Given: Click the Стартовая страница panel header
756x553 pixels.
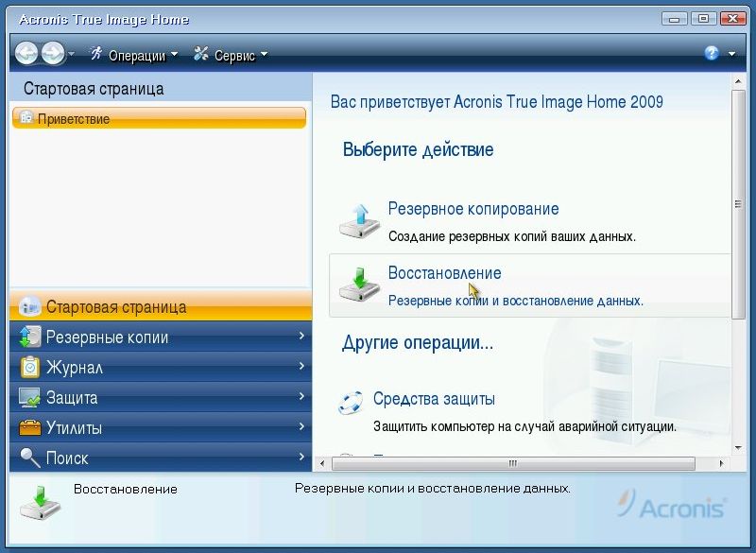Looking at the screenshot, I should point(161,88).
